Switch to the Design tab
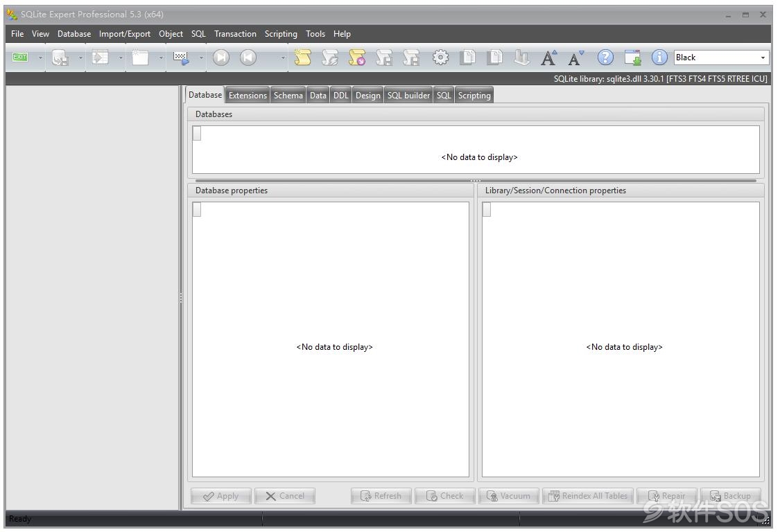Screen dimensions: 780x532 [x=367, y=96]
